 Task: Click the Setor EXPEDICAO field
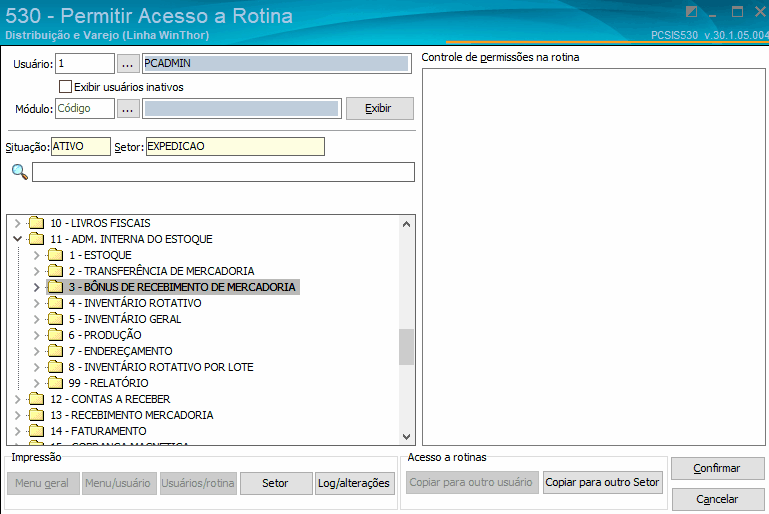click(x=235, y=147)
